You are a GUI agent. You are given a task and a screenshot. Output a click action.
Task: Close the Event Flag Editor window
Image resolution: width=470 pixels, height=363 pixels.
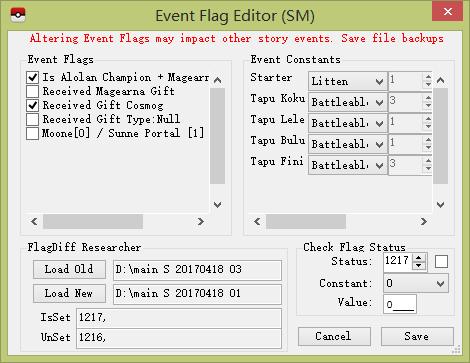448,11
